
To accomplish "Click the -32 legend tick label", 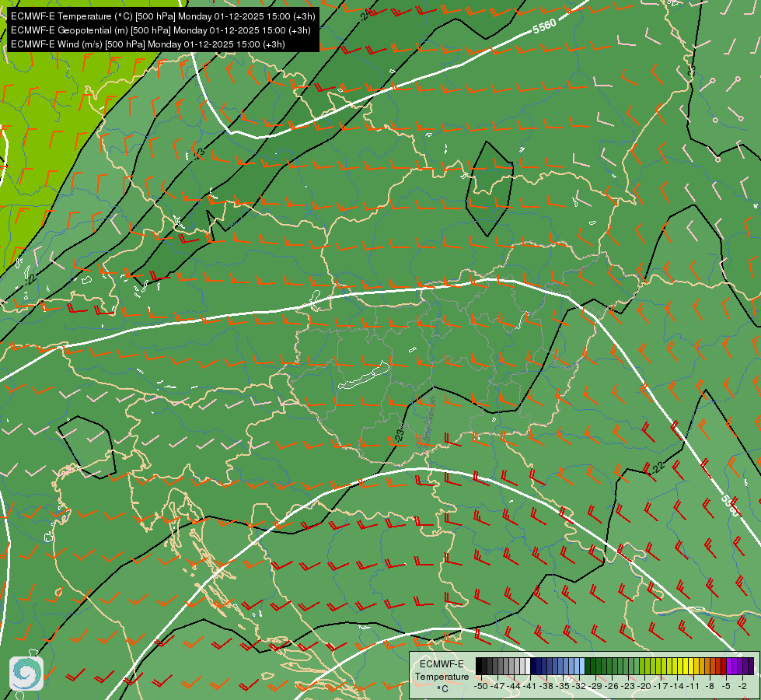I will [x=578, y=687].
